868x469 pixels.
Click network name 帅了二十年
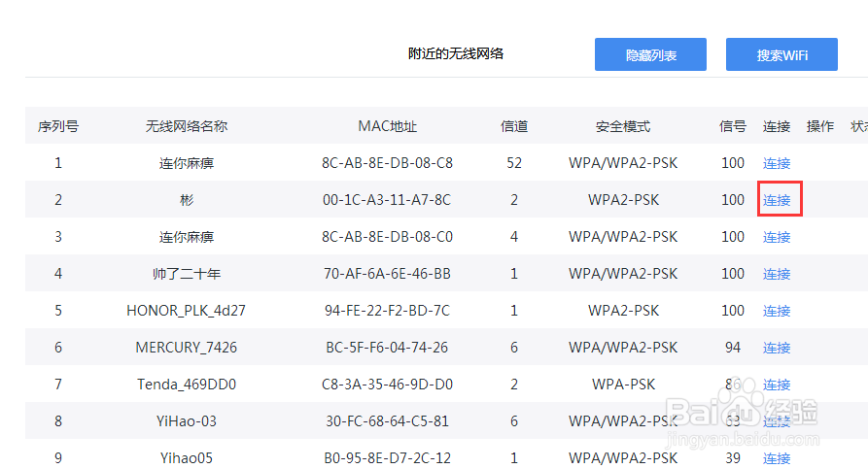[187, 274]
